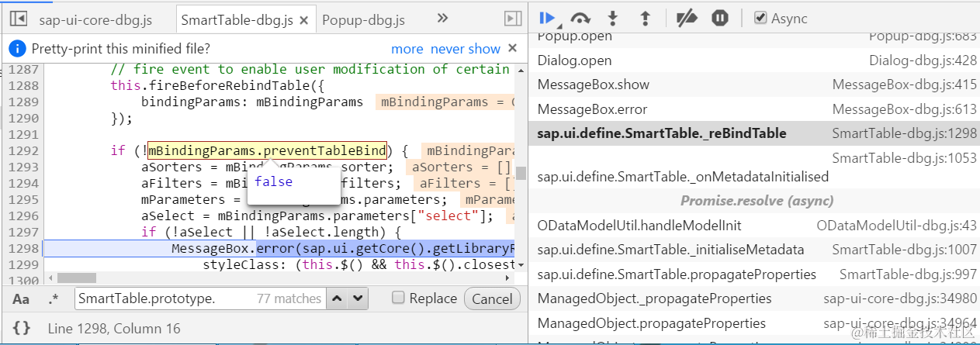The width and height of the screenshot is (980, 345).
Task: Open the Popup-dbg.js tab
Action: (x=363, y=19)
